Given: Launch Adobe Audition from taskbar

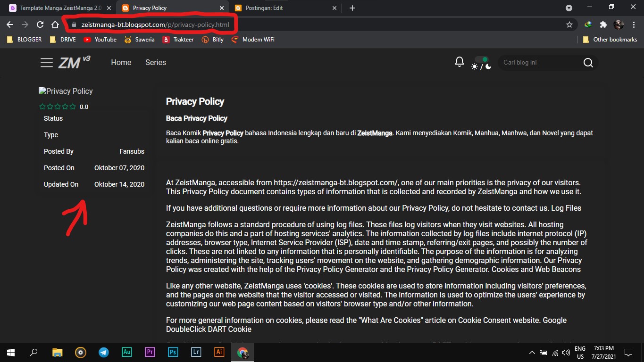Looking at the screenshot, I should tap(126, 352).
